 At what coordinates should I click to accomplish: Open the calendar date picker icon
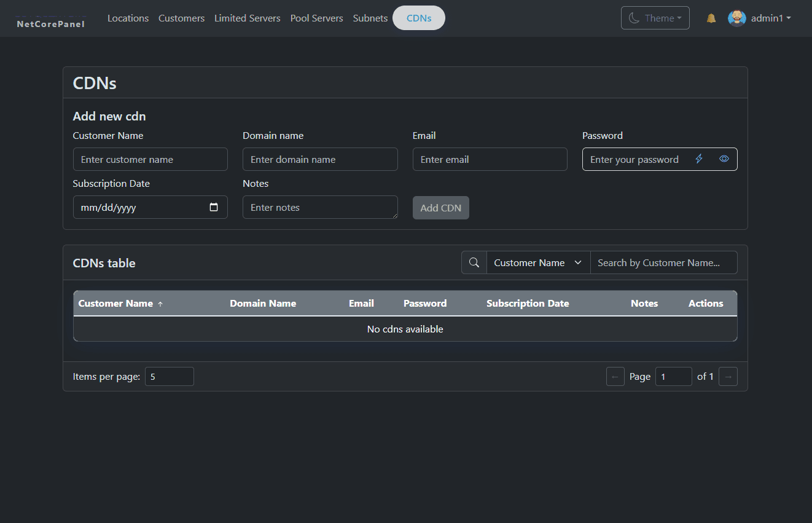point(214,207)
